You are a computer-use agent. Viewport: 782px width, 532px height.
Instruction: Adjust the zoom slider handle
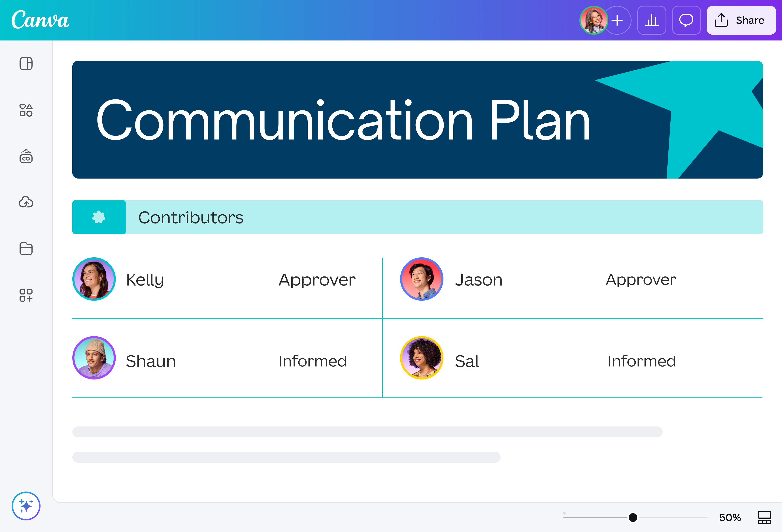point(633,517)
